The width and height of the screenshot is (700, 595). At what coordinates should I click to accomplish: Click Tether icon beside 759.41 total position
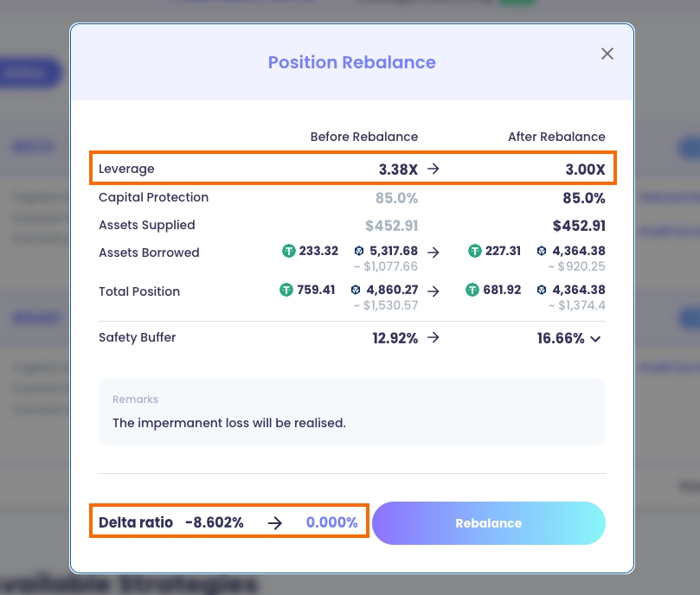pyautogui.click(x=286, y=290)
